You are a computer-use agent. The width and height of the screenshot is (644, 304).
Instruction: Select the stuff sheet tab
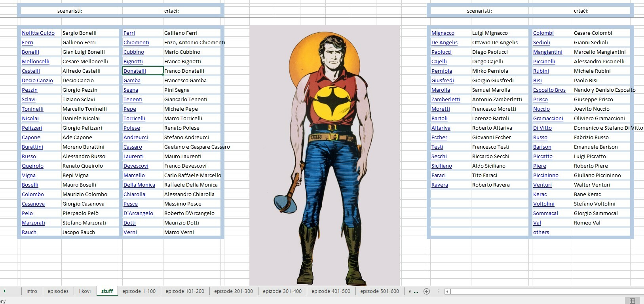107,291
